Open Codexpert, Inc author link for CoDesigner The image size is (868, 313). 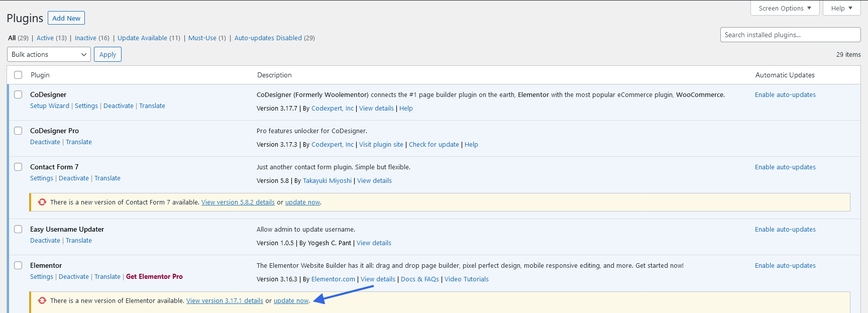(333, 108)
